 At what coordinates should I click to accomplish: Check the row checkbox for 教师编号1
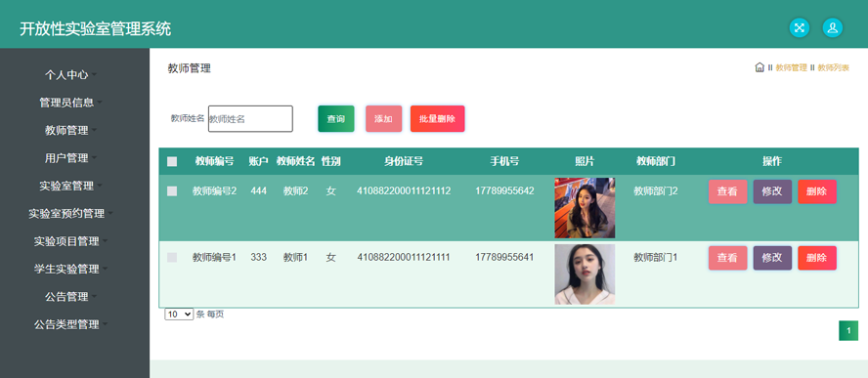coord(172,257)
